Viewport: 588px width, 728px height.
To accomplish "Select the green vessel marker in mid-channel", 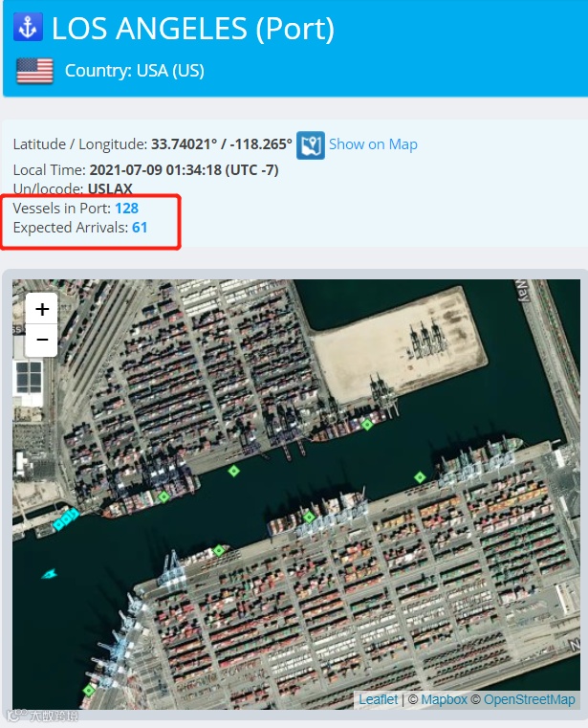I will [234, 472].
